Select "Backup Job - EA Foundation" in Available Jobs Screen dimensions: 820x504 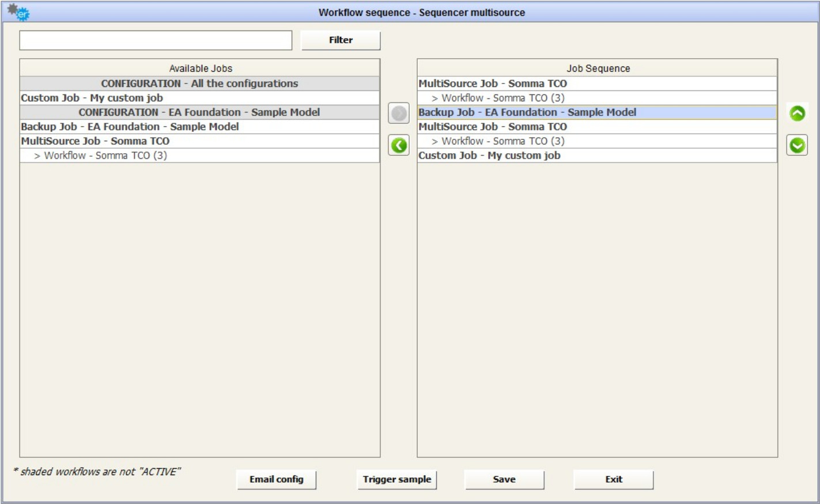coord(200,127)
